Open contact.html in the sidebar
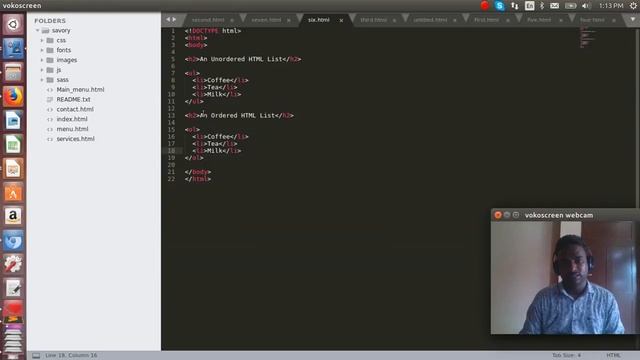 [75, 109]
